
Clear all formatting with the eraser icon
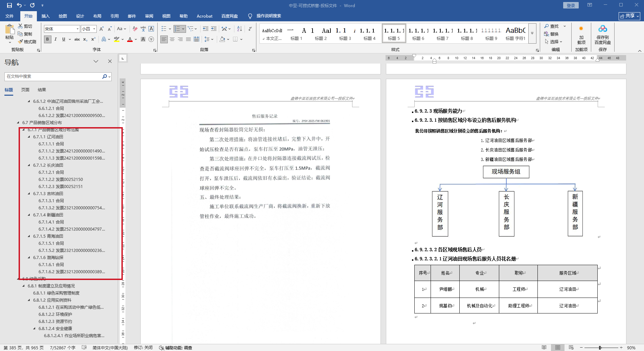pyautogui.click(x=135, y=29)
